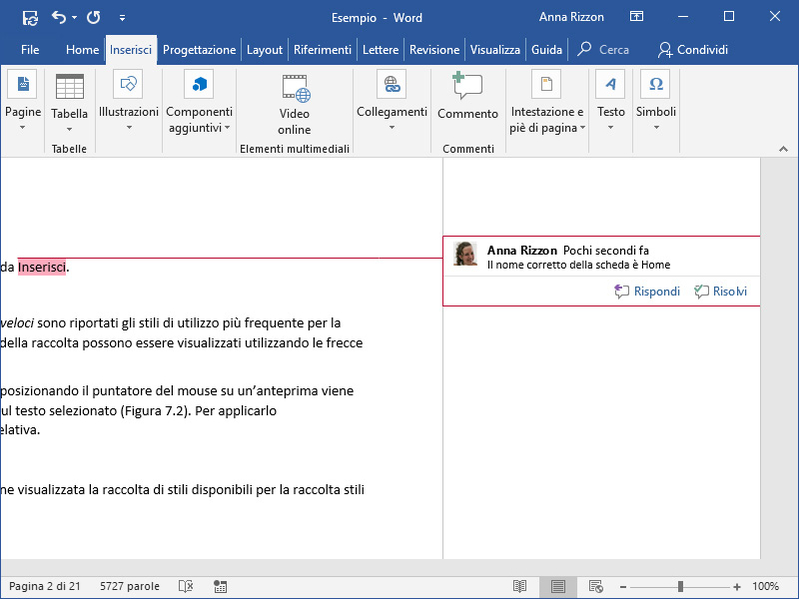Click the zoom slider handle

click(x=680, y=587)
